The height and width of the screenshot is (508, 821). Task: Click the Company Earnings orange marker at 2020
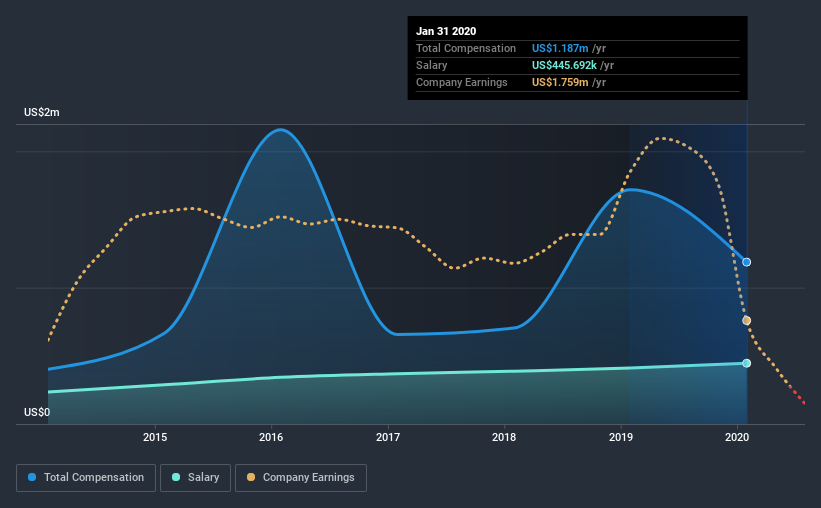pos(747,321)
